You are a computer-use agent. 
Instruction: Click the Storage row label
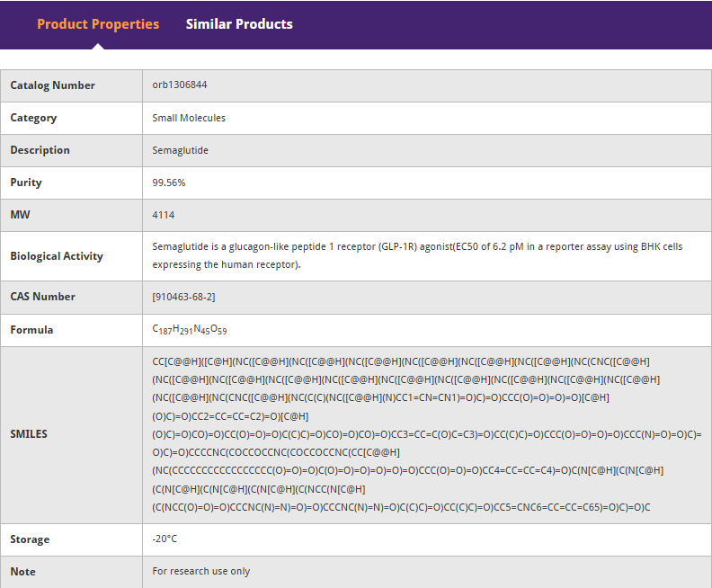point(30,539)
